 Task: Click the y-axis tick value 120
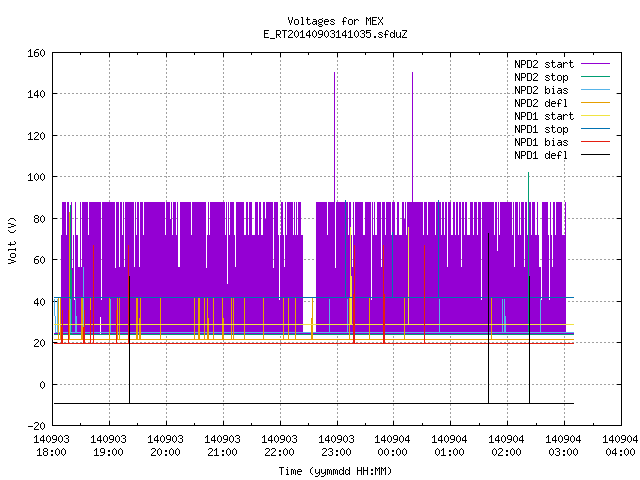[x=36, y=136]
